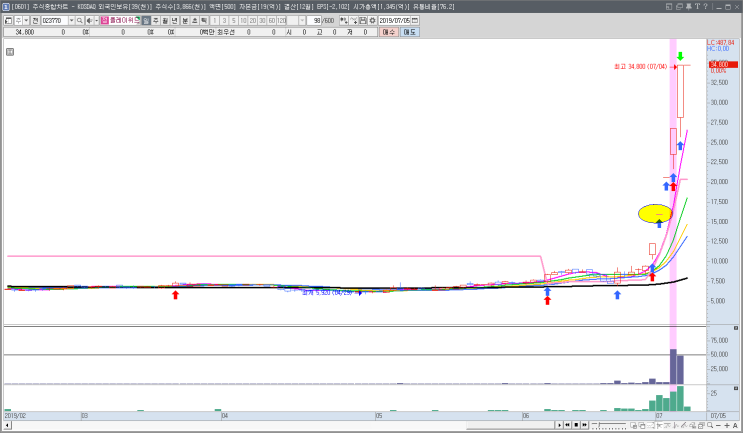743x433 pixels.
Task: Select the 3 interval button
Action: click(x=224, y=20)
